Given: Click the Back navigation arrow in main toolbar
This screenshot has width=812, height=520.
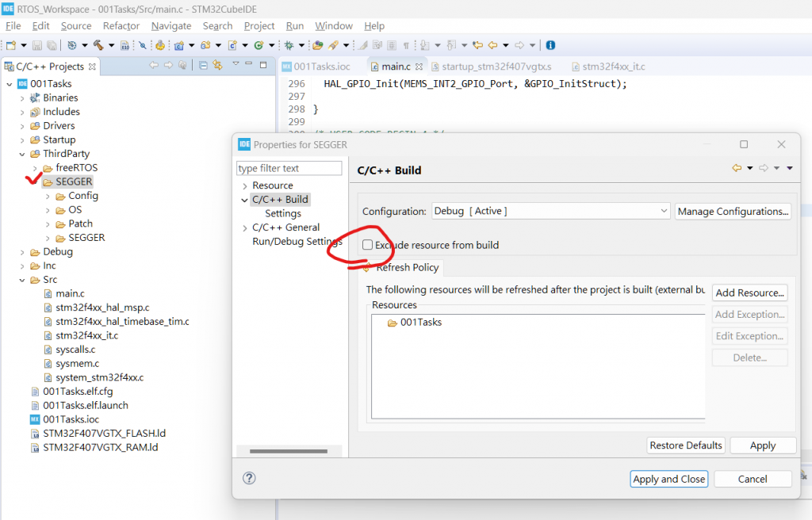Looking at the screenshot, I should coord(492,45).
